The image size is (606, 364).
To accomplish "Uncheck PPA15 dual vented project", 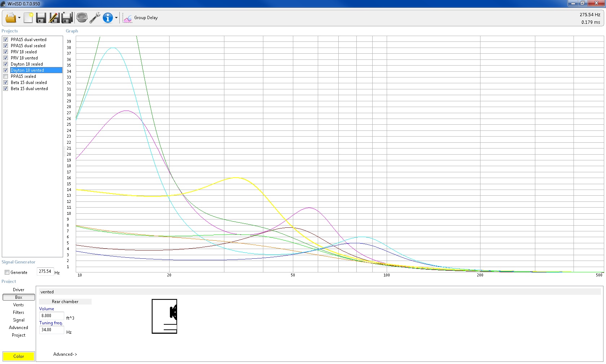I will click(x=6, y=40).
